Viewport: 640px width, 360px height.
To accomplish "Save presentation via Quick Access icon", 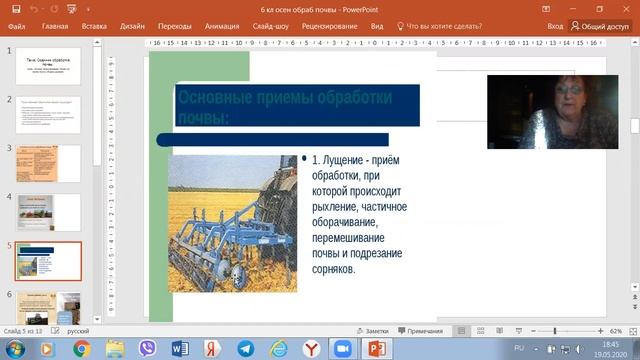I will [16, 9].
